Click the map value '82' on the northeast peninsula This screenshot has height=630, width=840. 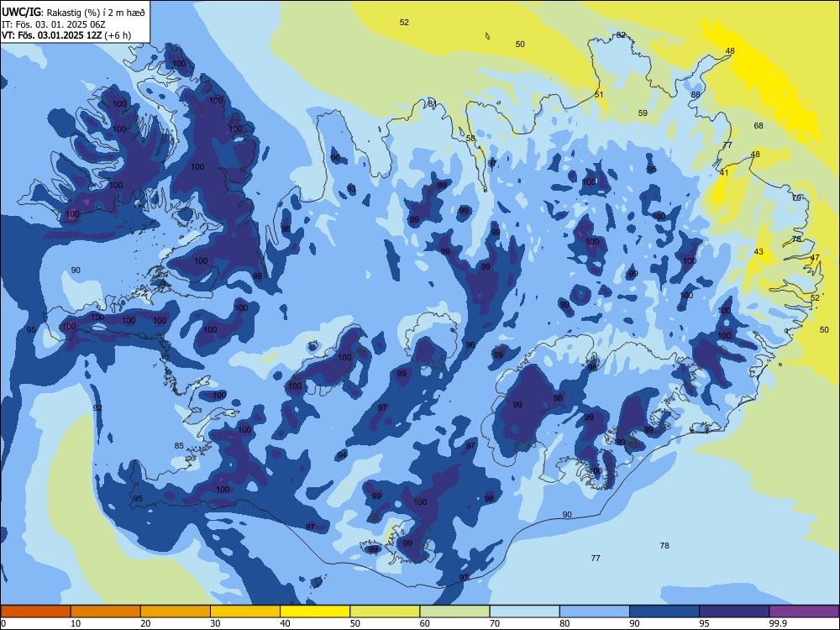click(x=621, y=34)
